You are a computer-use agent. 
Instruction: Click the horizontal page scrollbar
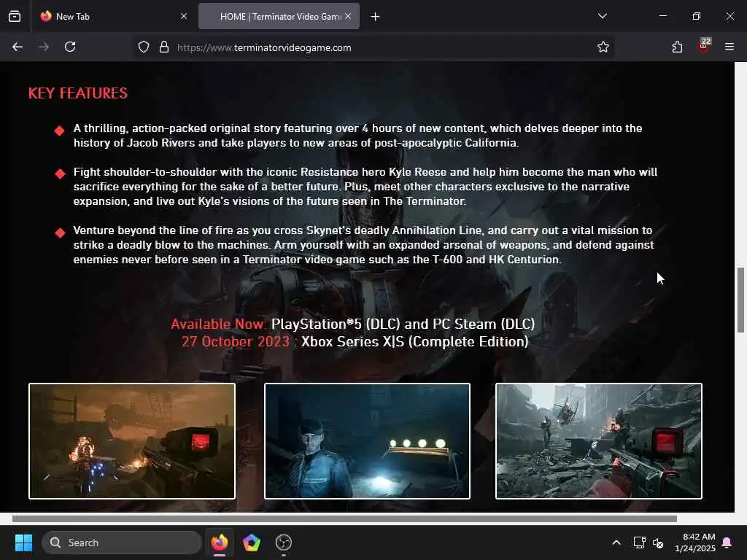point(344,518)
